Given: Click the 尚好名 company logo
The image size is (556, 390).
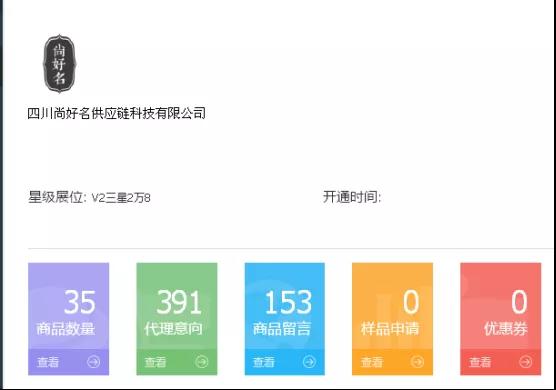Looking at the screenshot, I should click(60, 64).
